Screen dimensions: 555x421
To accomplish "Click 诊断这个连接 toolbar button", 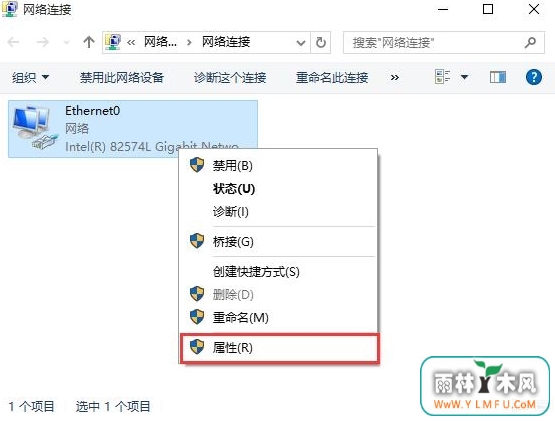I will point(230,77).
